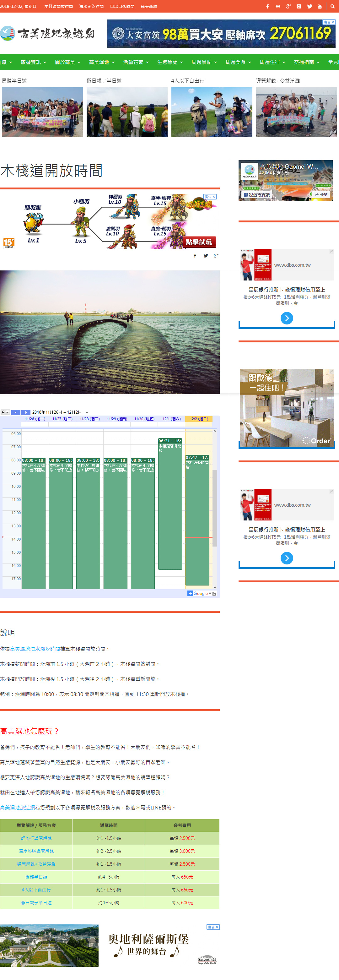This screenshot has height=980, width=339.
Task: Click the Instagram icon in the header
Action: 299,7
